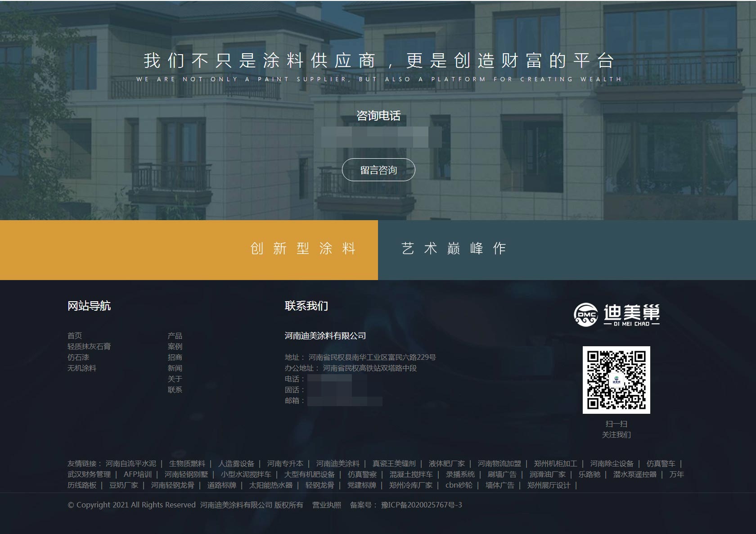This screenshot has width=756, height=534.
Task: Open friend link 生物质燃料
Action: (x=187, y=463)
